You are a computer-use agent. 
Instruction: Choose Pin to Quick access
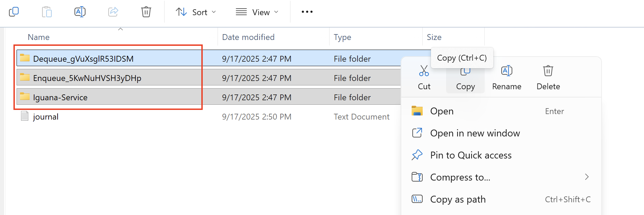(x=471, y=155)
